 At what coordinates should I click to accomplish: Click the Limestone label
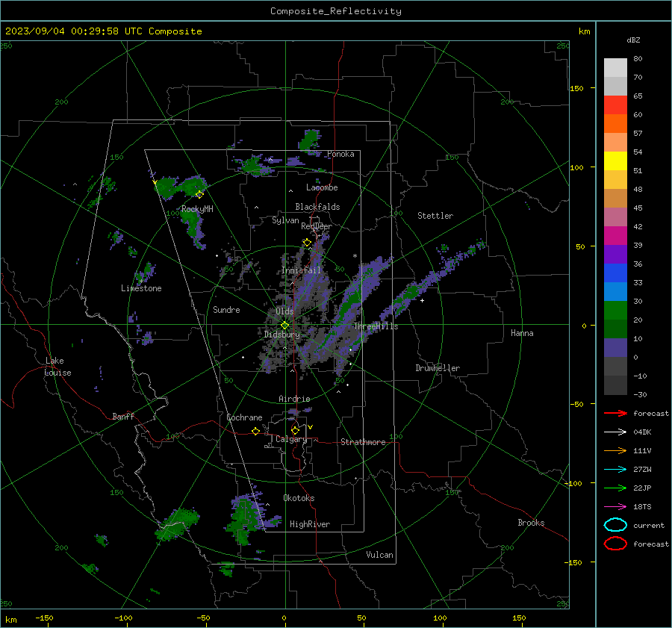tap(141, 288)
